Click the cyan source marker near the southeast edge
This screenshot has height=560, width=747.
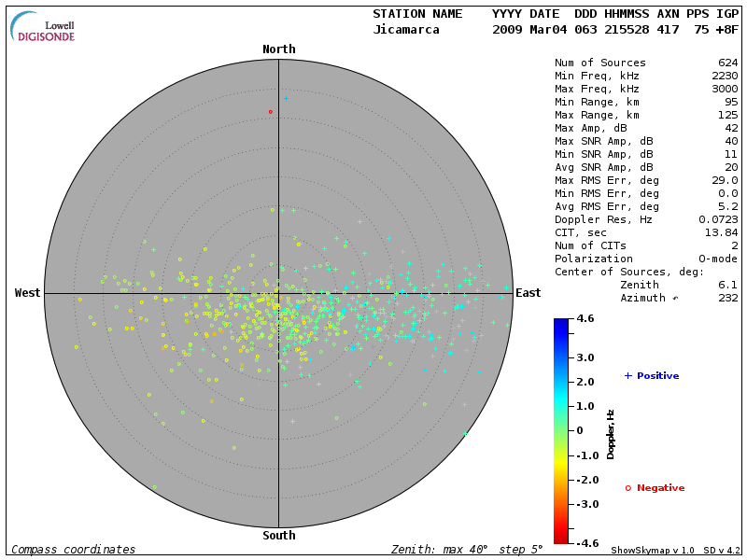click(x=464, y=434)
